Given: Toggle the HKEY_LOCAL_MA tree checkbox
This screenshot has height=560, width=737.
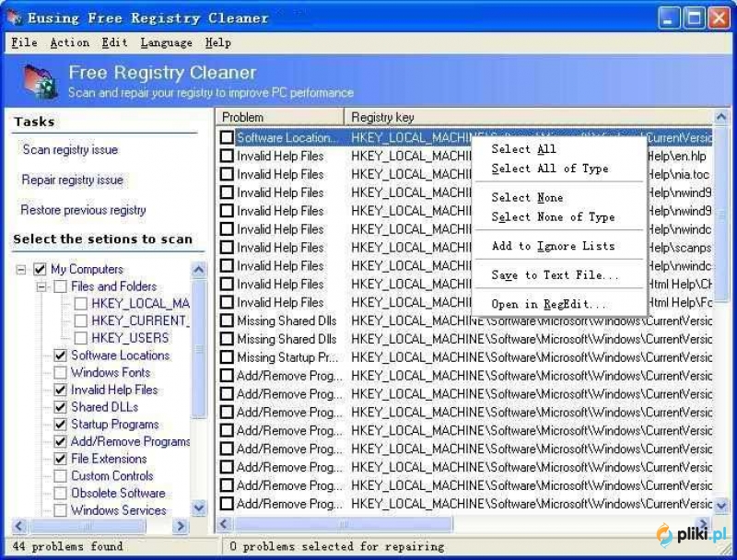Looking at the screenshot, I should (81, 304).
